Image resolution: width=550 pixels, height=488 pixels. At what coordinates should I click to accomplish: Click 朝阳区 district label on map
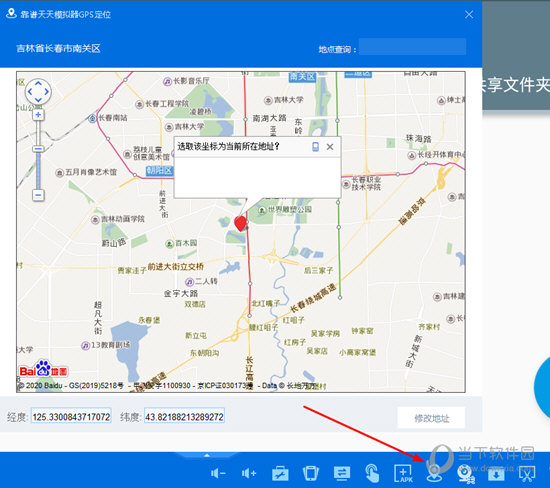160,171
